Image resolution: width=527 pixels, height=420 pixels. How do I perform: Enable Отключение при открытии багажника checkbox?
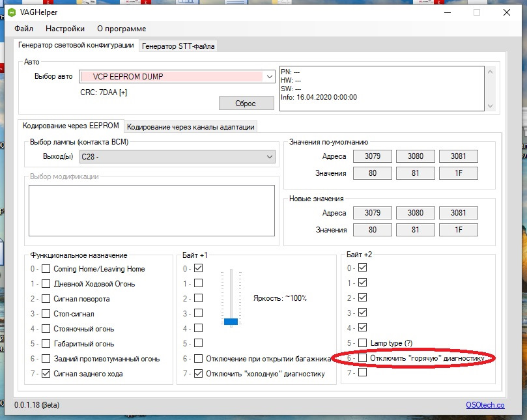(198, 359)
